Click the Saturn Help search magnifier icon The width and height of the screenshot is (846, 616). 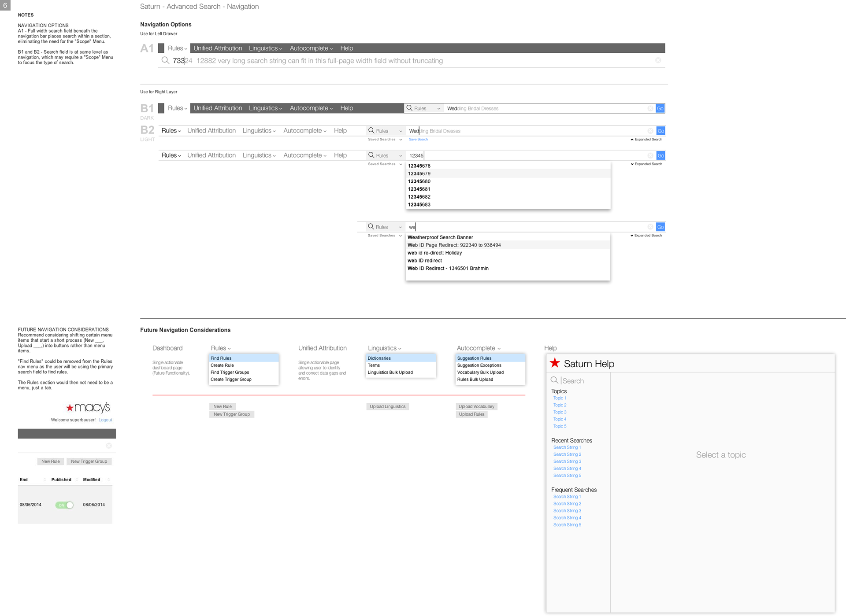coord(554,380)
